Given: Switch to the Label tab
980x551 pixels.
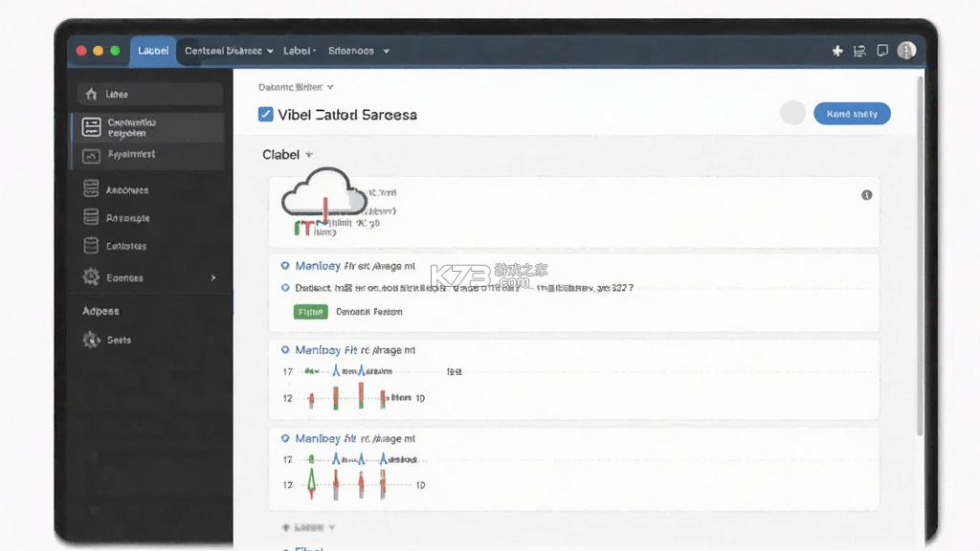Looking at the screenshot, I should [x=153, y=52].
